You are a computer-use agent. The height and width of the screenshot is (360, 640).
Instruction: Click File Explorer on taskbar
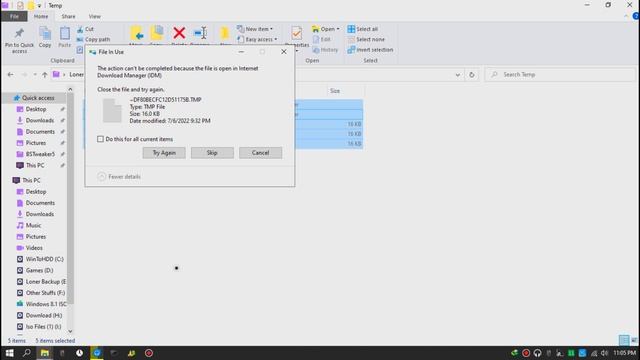(44, 353)
